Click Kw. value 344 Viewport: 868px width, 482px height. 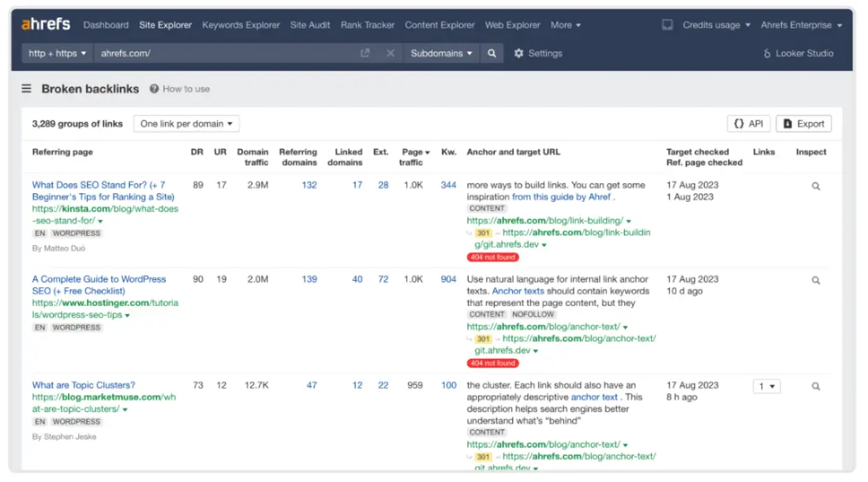[448, 185]
